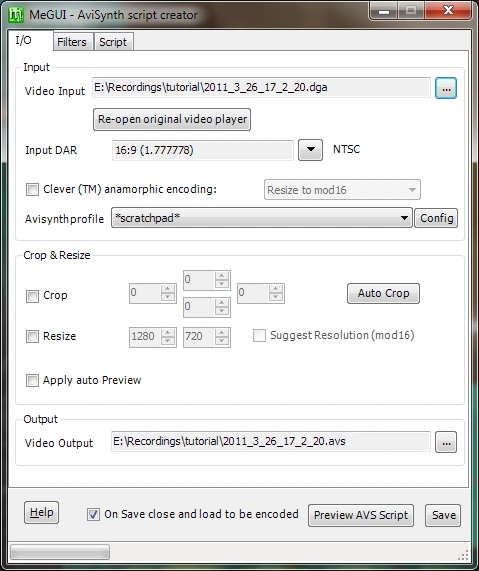Open the Resize to mod16 combo box
Screen dimensions: 479x571
point(342,189)
